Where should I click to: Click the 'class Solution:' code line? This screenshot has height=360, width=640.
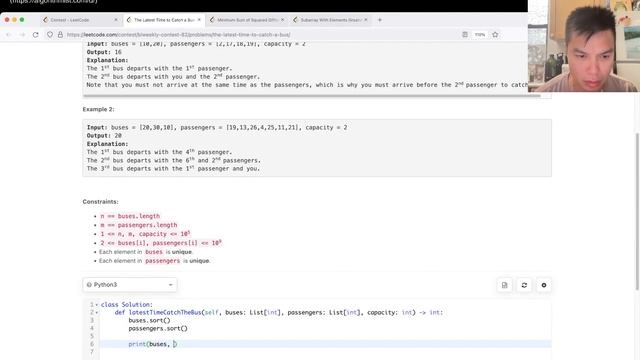pyautogui.click(x=127, y=304)
